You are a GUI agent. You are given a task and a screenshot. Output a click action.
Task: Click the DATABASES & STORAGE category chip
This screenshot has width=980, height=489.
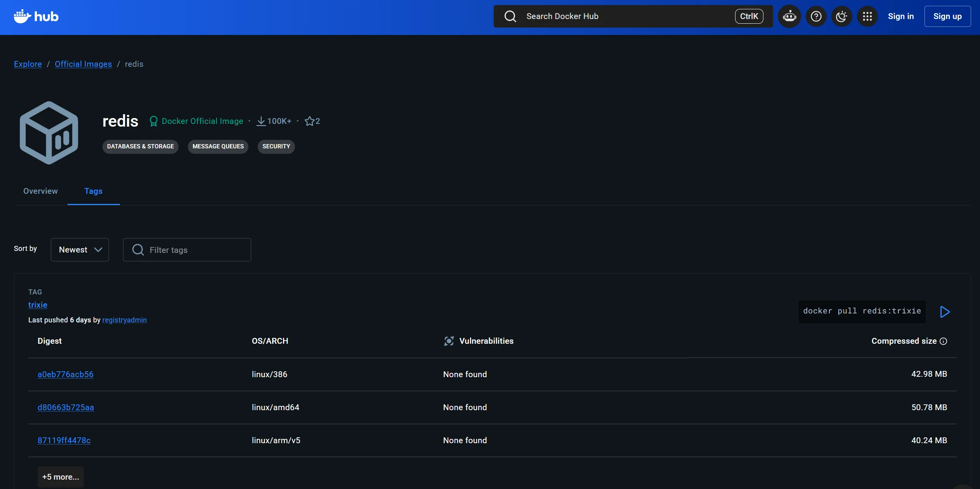coord(140,146)
